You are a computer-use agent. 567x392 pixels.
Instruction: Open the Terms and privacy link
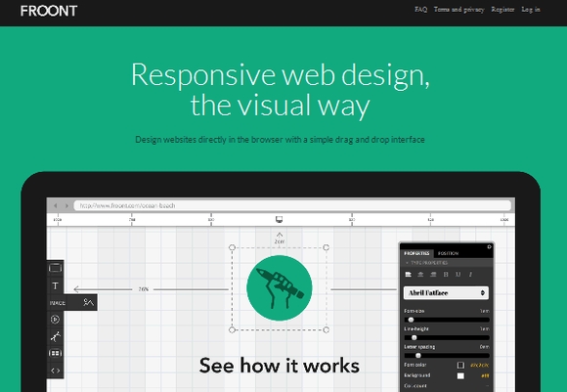pyautogui.click(x=458, y=10)
